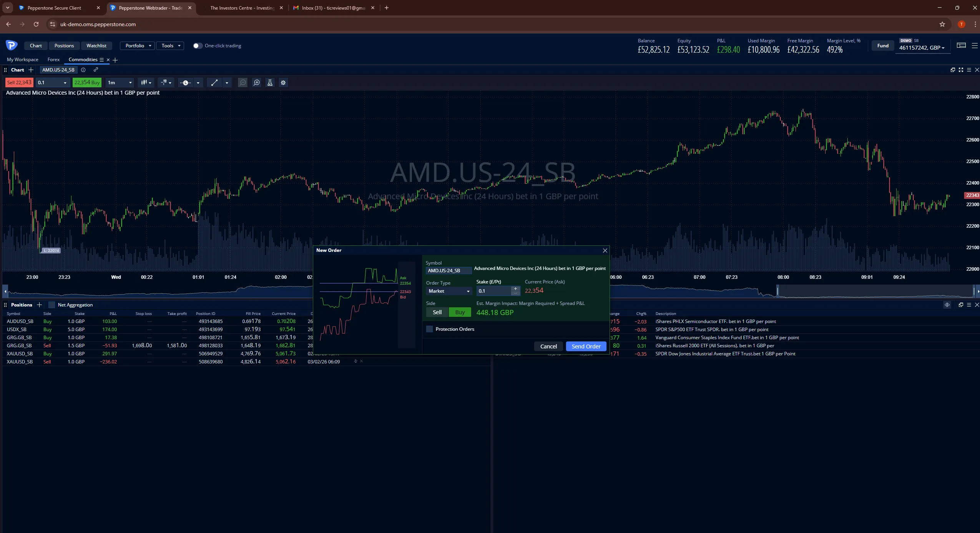The height and width of the screenshot is (533, 980).
Task: Switch to My Workspace tab
Action: click(x=23, y=60)
